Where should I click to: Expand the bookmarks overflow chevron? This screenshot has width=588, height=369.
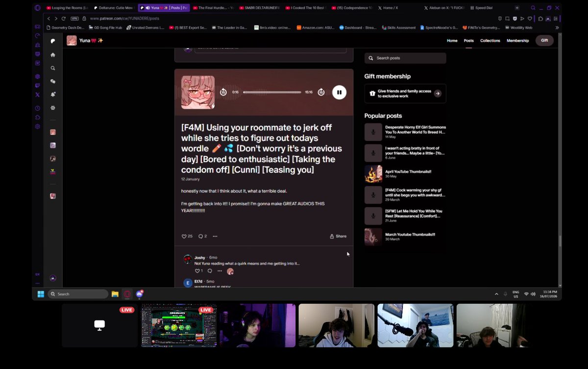click(557, 28)
